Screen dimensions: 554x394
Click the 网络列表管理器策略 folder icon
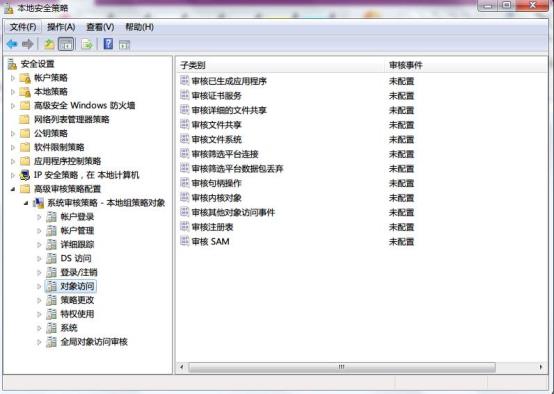24,119
